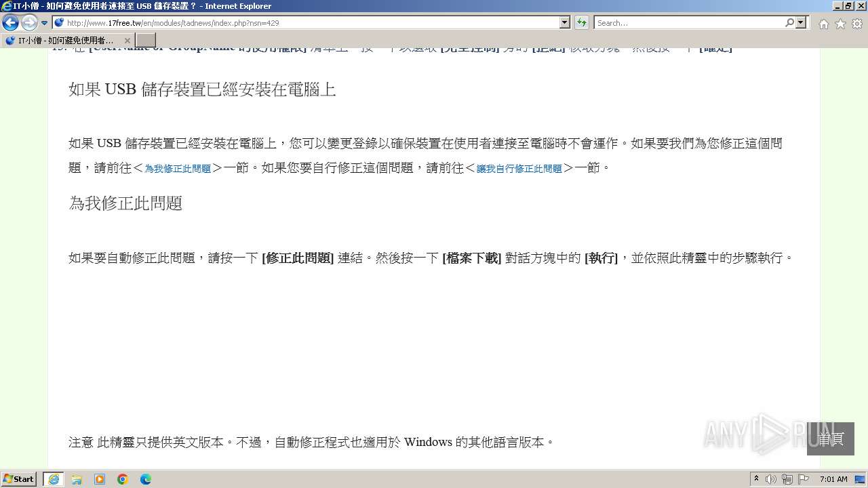Launch Google Chrome from the taskbar
The height and width of the screenshot is (488, 868).
tap(123, 479)
